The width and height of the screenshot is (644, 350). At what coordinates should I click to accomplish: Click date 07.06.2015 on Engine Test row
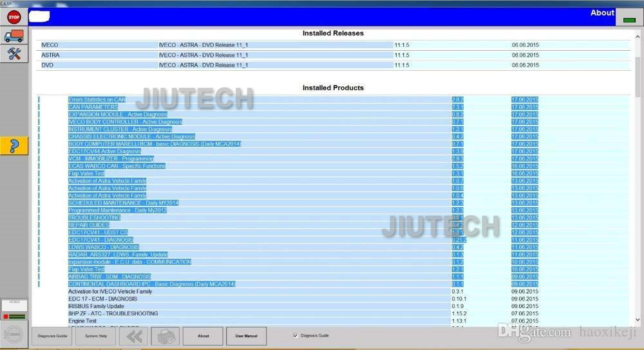(x=525, y=321)
